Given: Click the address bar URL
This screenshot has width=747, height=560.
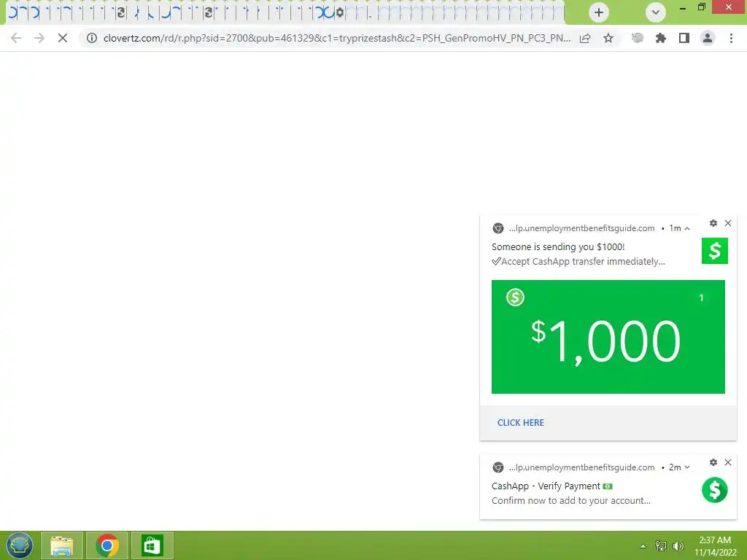Looking at the screenshot, I should coord(337,38).
